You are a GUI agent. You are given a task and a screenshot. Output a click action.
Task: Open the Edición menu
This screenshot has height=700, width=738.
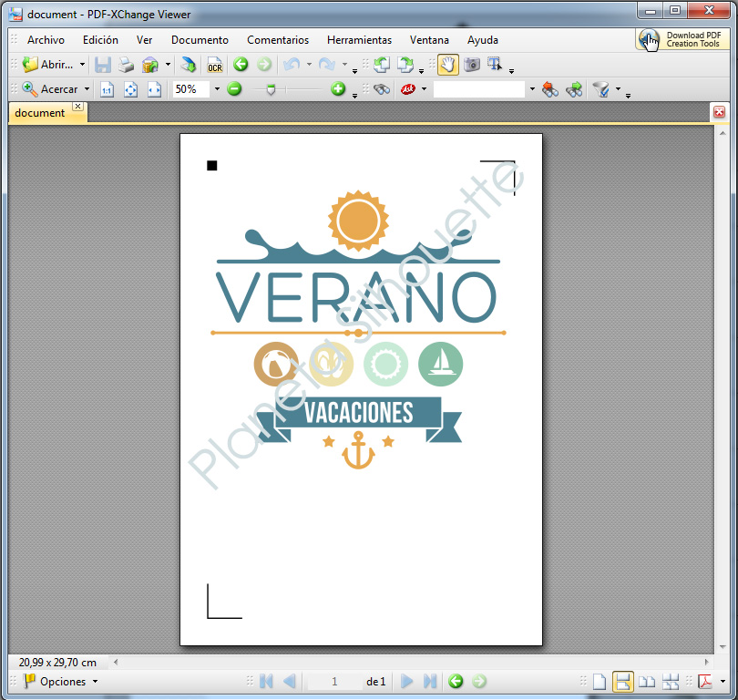pyautogui.click(x=100, y=40)
